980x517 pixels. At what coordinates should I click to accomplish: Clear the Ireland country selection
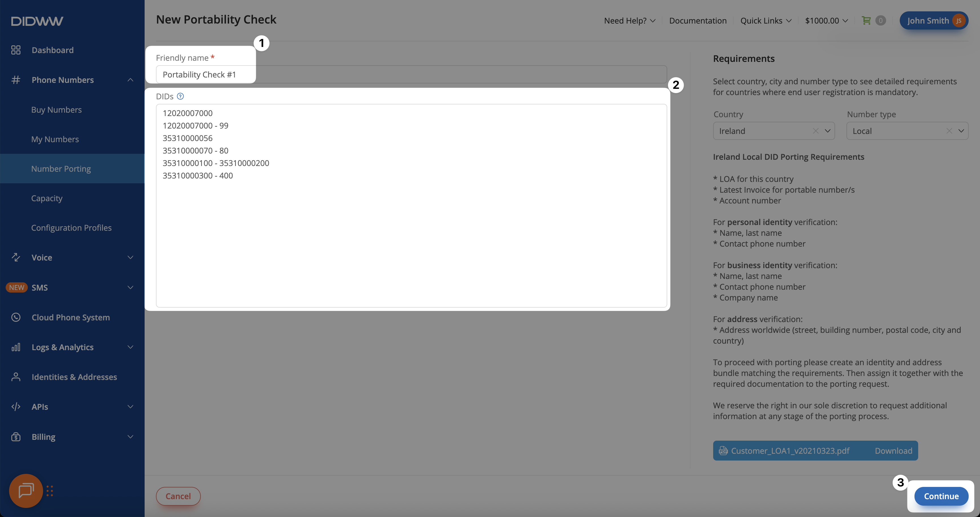pos(816,131)
